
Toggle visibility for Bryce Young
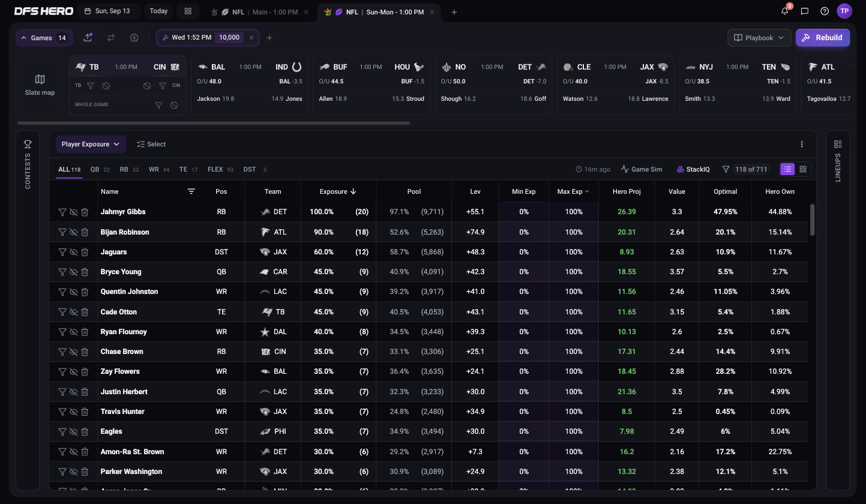coord(73,272)
